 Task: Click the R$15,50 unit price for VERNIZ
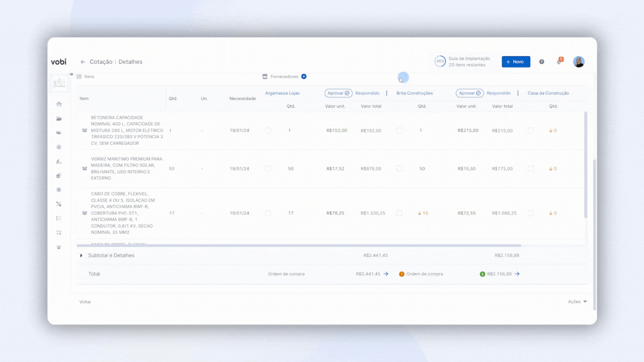pos(466,168)
